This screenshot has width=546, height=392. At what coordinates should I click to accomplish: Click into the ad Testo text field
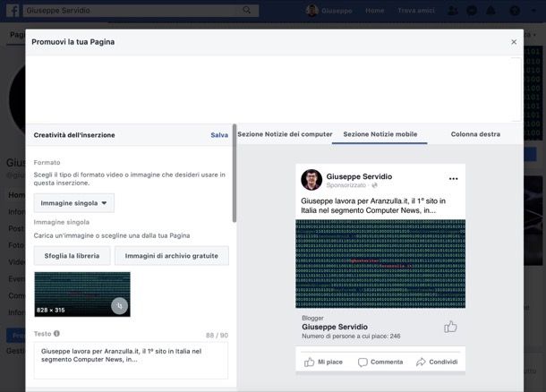(131, 361)
